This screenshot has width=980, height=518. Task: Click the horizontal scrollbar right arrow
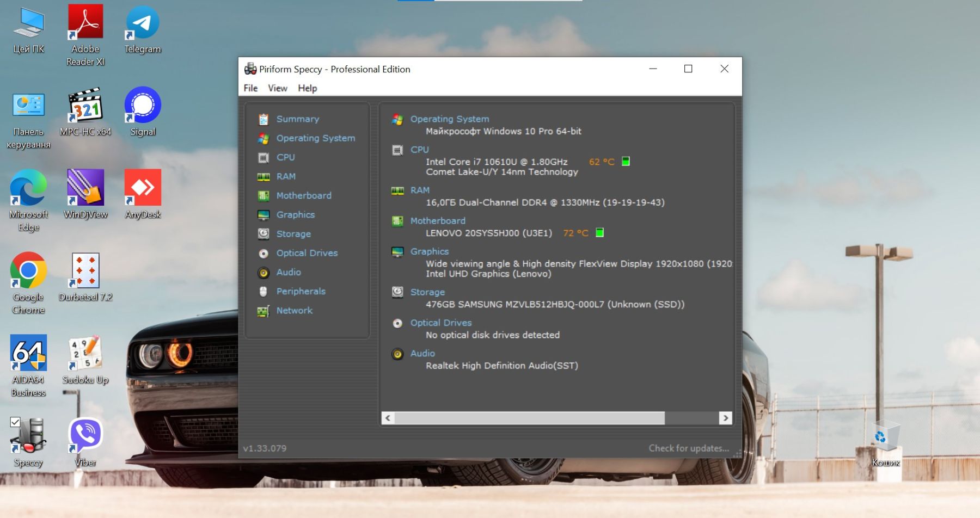pos(725,418)
